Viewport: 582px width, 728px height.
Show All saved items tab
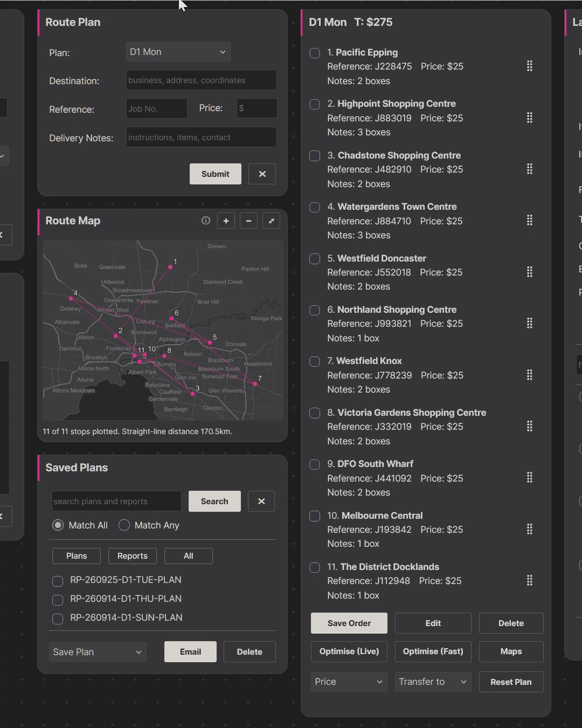click(x=189, y=556)
